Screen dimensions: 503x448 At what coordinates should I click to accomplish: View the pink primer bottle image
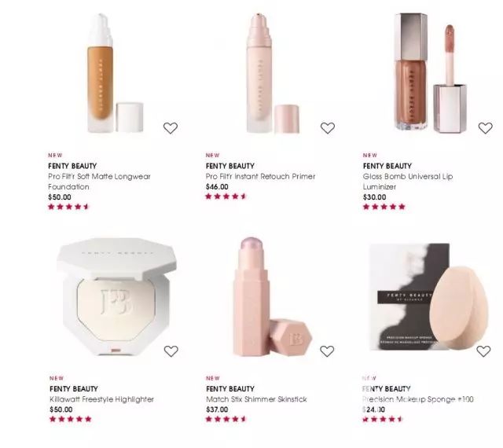pyautogui.click(x=273, y=73)
